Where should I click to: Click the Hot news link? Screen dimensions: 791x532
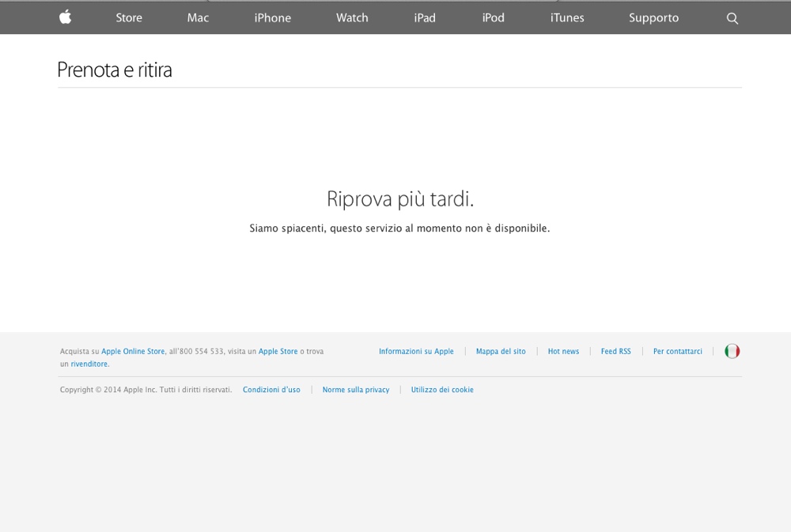click(x=563, y=351)
